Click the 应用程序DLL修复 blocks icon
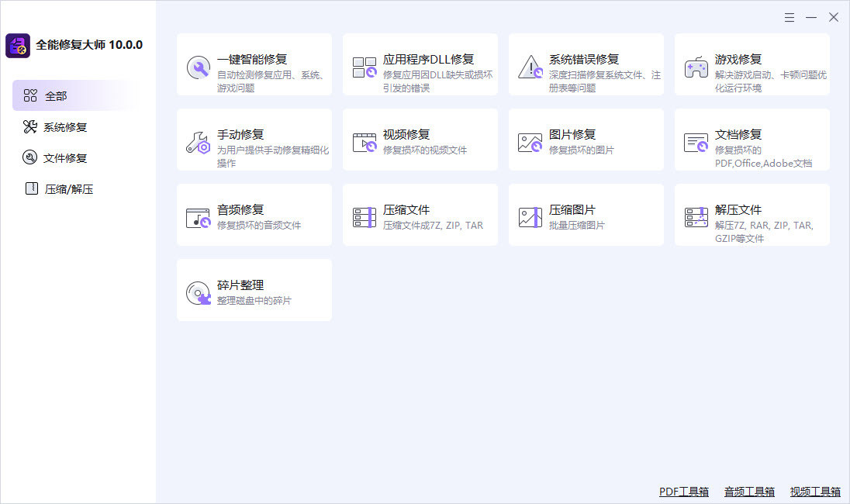 pos(365,67)
